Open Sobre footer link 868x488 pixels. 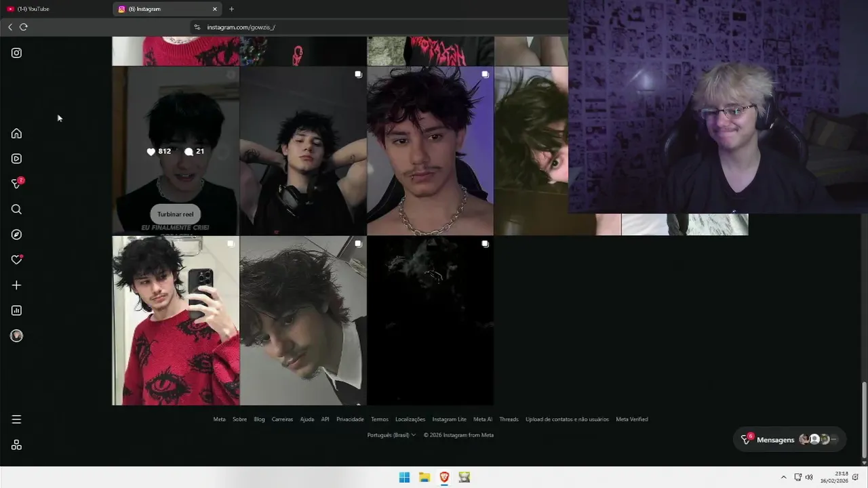point(239,420)
